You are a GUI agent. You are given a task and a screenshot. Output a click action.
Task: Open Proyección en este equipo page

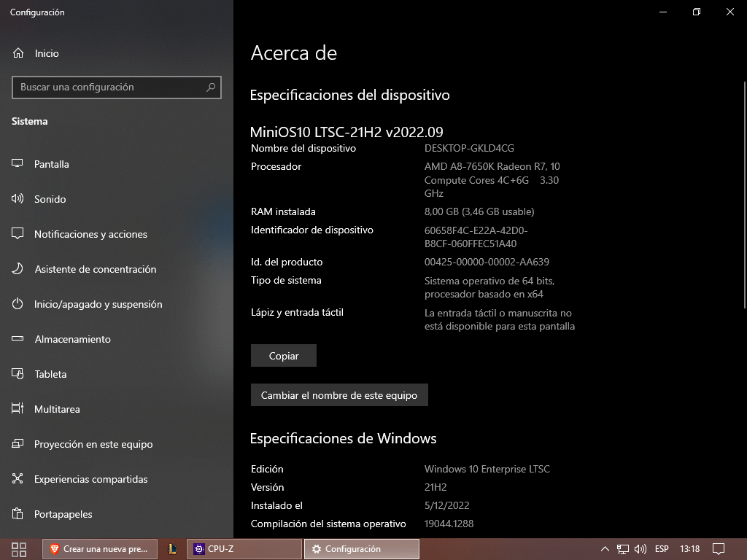(117, 444)
